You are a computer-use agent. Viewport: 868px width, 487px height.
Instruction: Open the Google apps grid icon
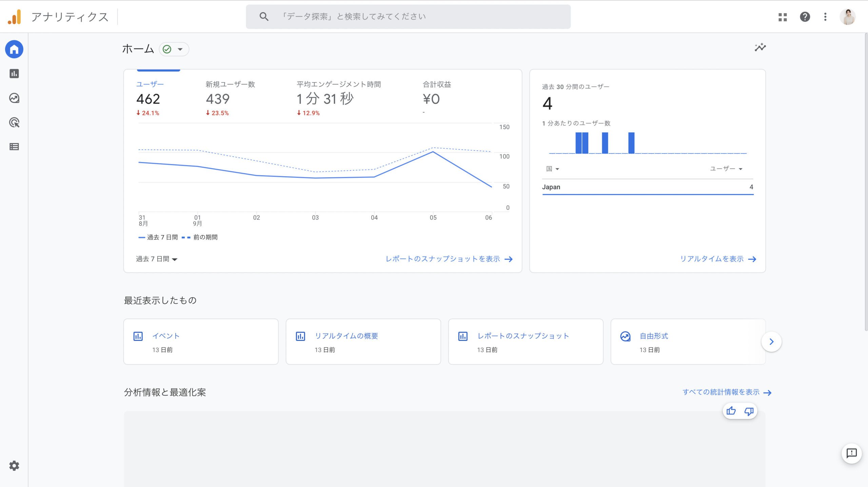783,17
